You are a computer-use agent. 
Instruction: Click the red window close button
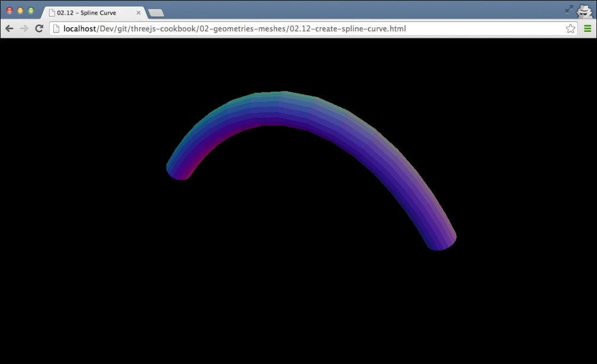[10, 11]
